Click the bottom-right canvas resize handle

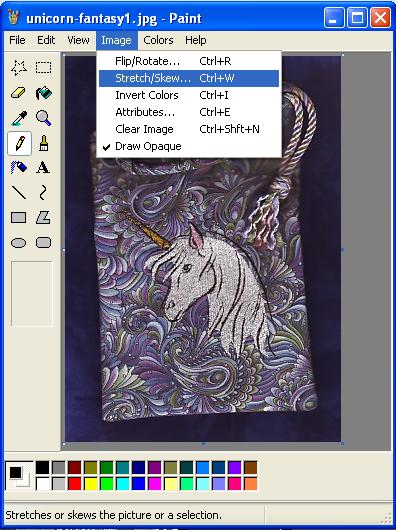tap(343, 443)
